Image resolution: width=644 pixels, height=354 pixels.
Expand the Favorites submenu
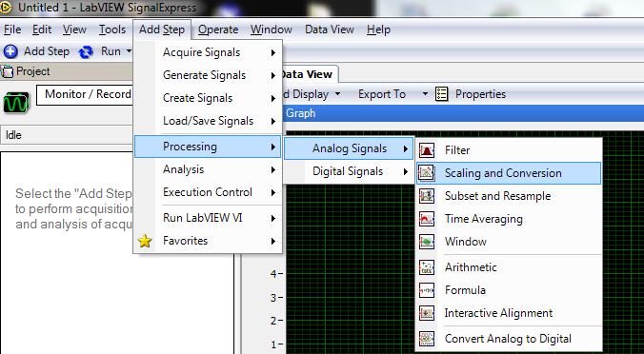point(209,241)
